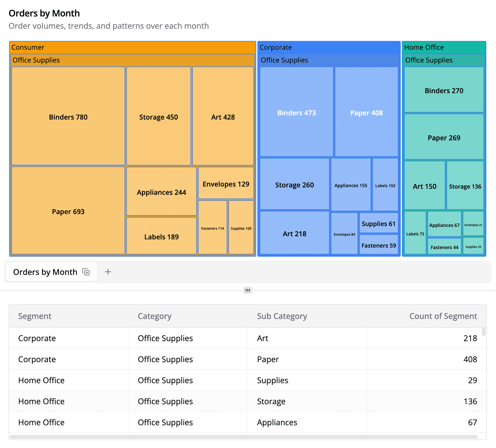Select the Storage 450 rectangle
This screenshot has height=448, width=496.
(158, 117)
